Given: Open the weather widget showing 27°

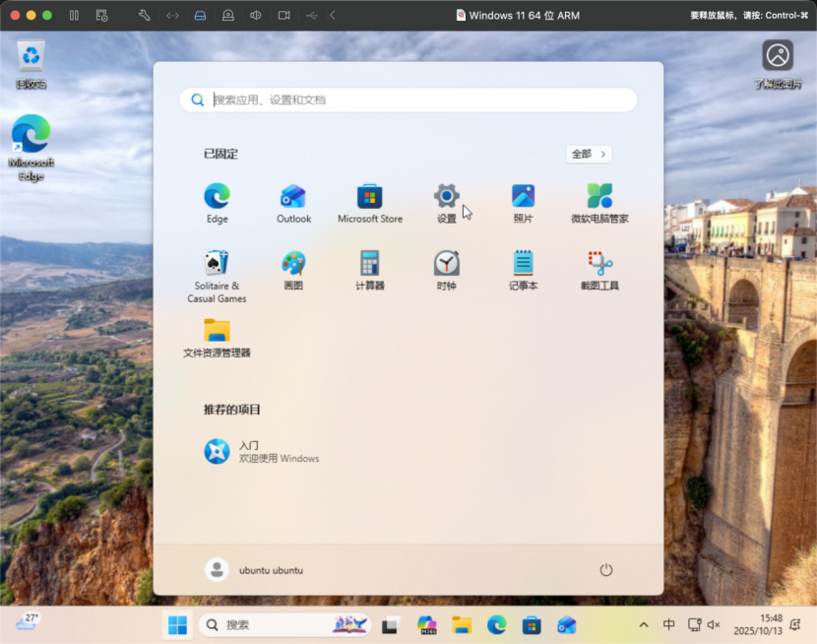Looking at the screenshot, I should 28,621.
